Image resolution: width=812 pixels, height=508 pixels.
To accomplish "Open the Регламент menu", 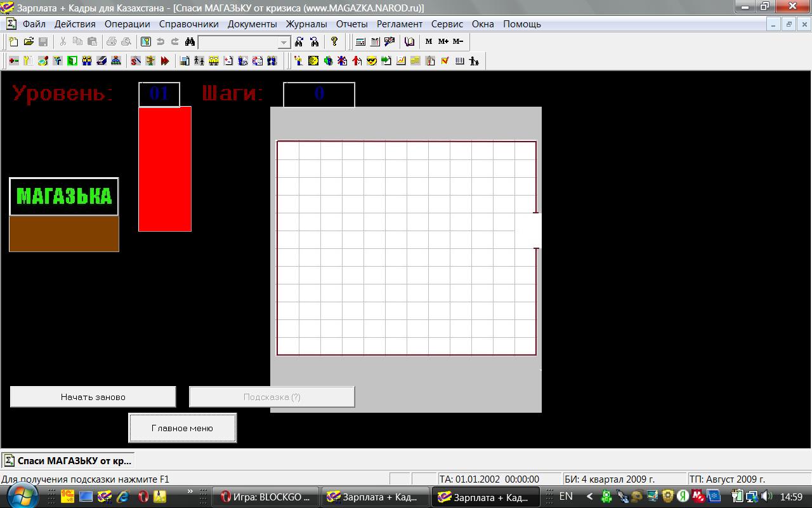I will coord(400,24).
